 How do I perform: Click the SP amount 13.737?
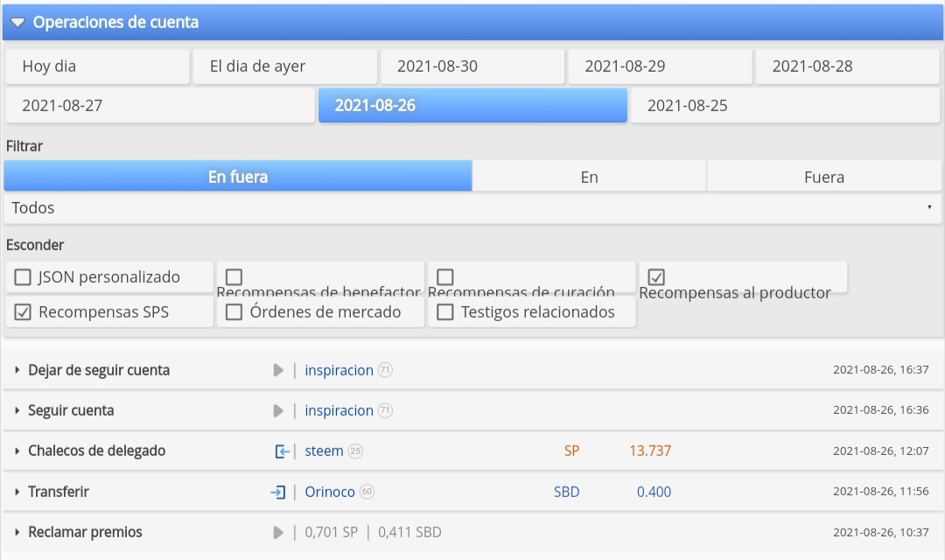[x=650, y=451]
